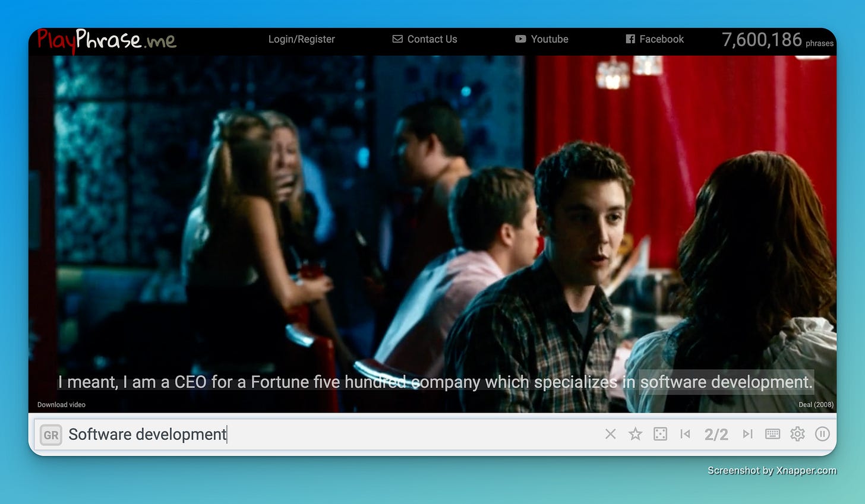This screenshot has height=504, width=865.
Task: Click the 2/2 result counter
Action: 716,435
